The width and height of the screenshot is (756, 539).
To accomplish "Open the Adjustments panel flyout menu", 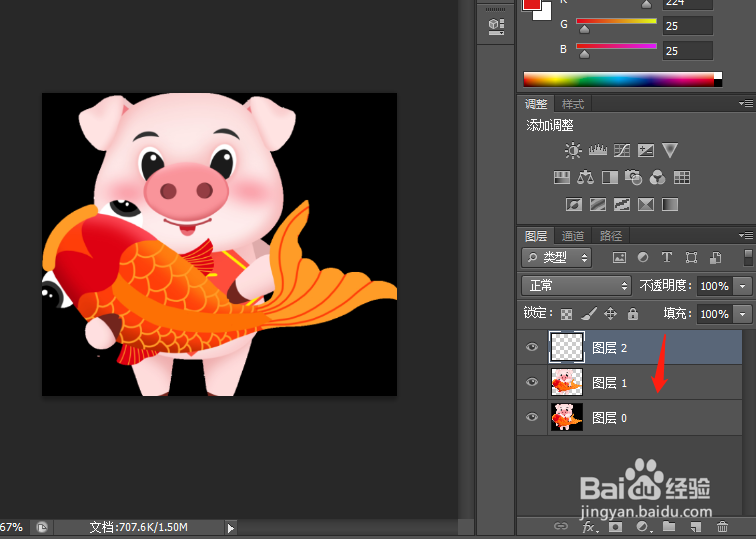I will click(746, 103).
